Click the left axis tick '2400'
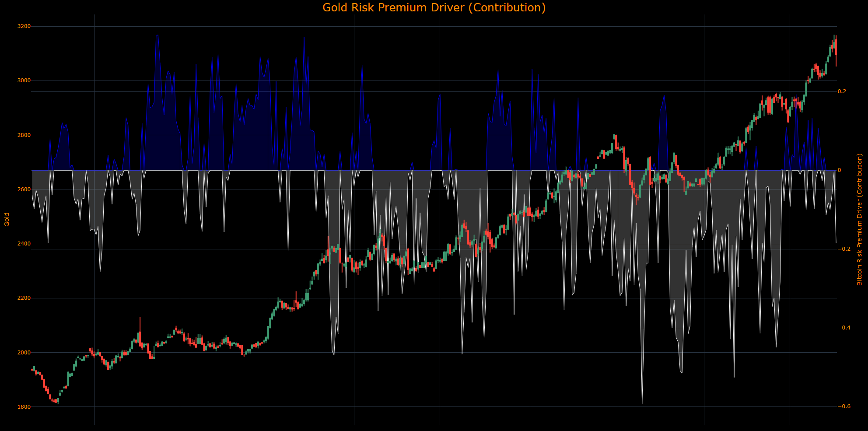The height and width of the screenshot is (431, 868). pyautogui.click(x=24, y=244)
